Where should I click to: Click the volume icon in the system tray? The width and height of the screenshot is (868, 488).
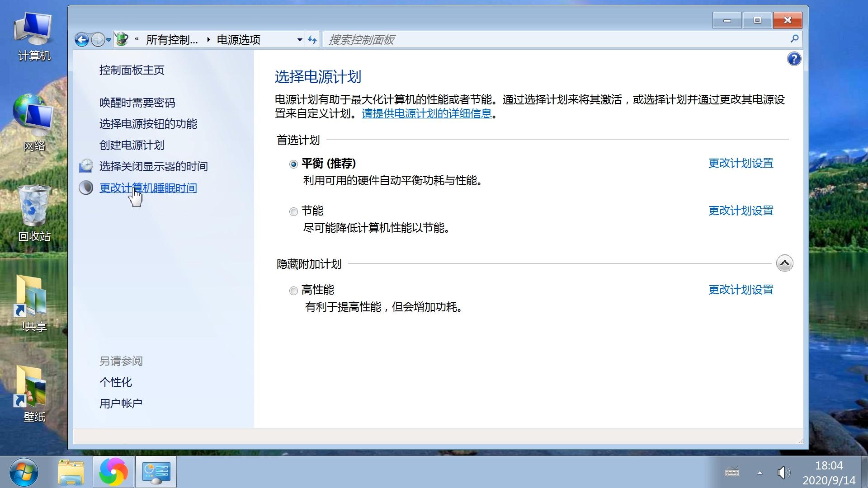pos(783,473)
